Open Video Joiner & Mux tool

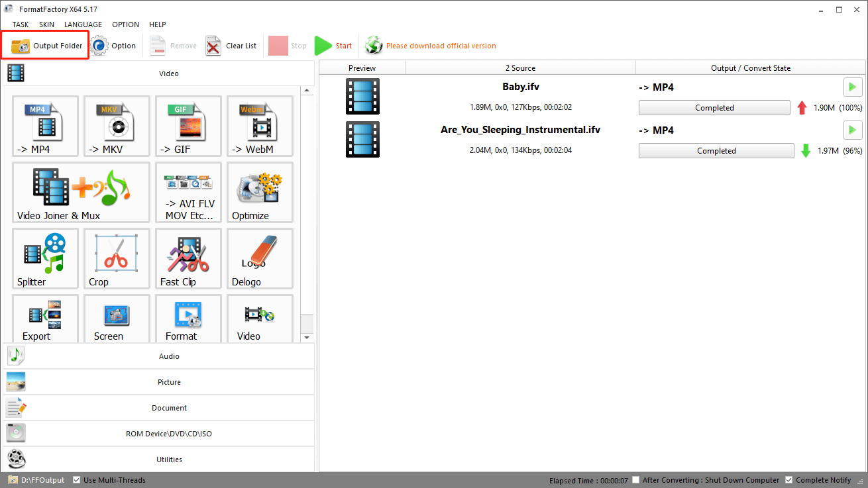[x=81, y=193]
